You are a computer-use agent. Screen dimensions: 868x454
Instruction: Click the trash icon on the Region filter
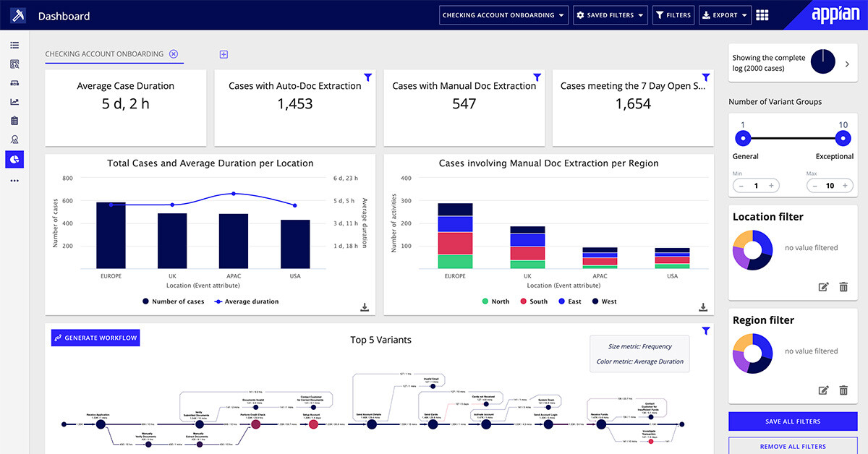(843, 390)
